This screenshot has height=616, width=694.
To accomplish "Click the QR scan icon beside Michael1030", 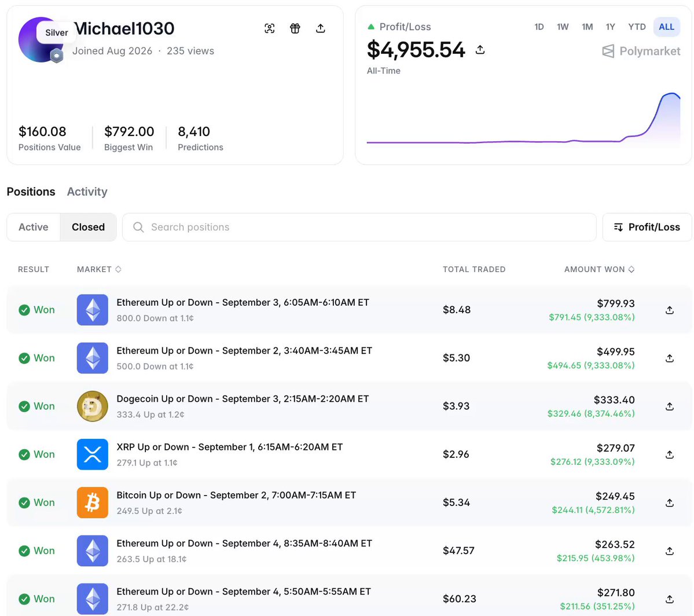I will click(270, 28).
